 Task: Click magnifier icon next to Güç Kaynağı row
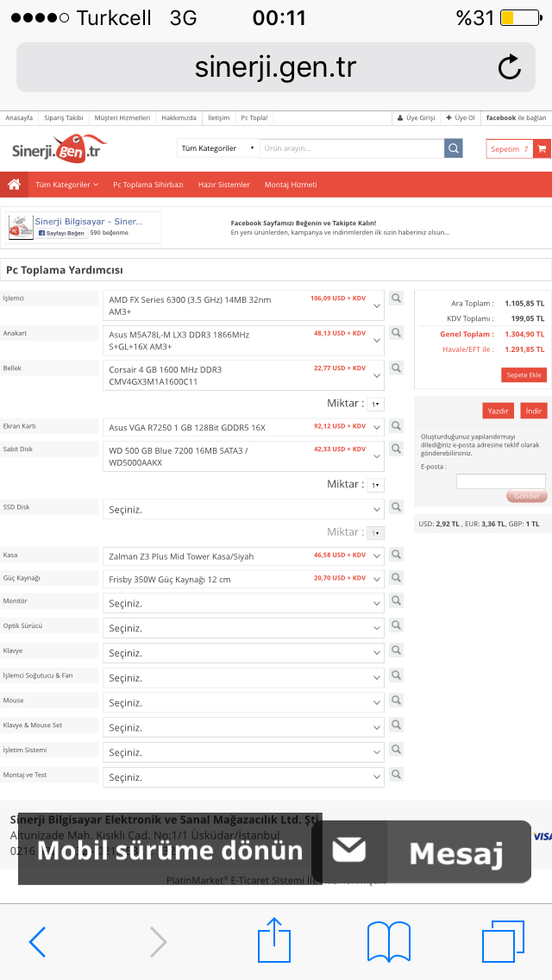coord(396,577)
